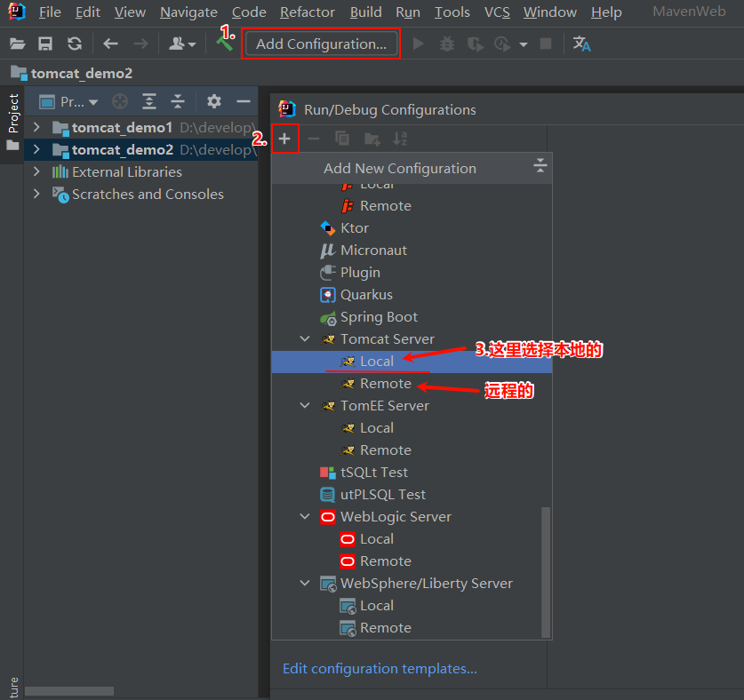Click the Sort Configurations icon
The height and width of the screenshot is (700, 744).
click(400, 139)
